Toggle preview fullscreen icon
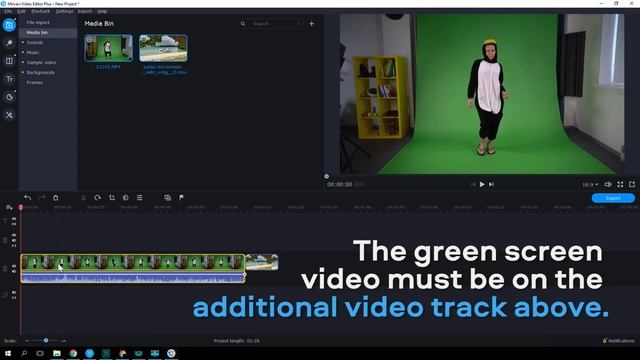This screenshot has height=360, width=640. click(x=620, y=184)
